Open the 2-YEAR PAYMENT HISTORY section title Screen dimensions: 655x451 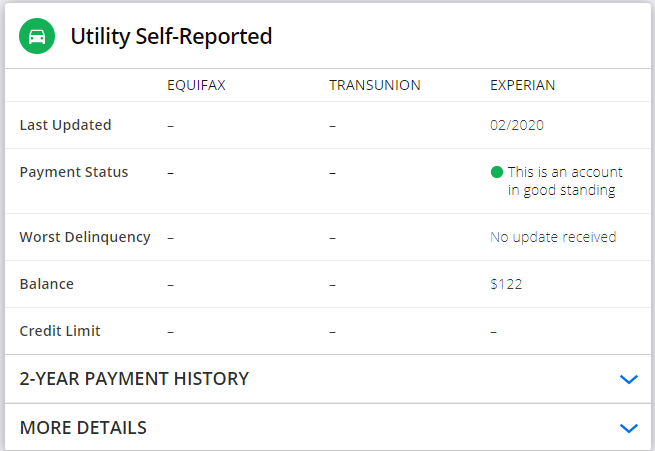click(x=134, y=379)
